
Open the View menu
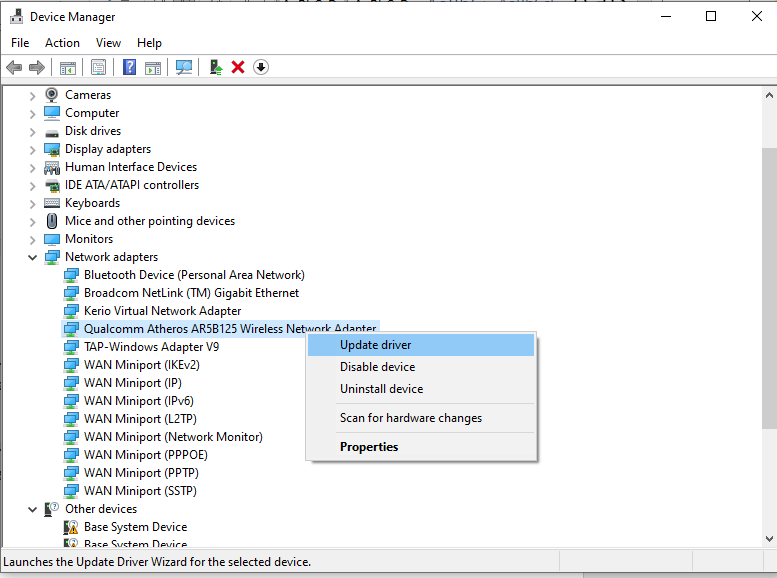click(x=108, y=43)
